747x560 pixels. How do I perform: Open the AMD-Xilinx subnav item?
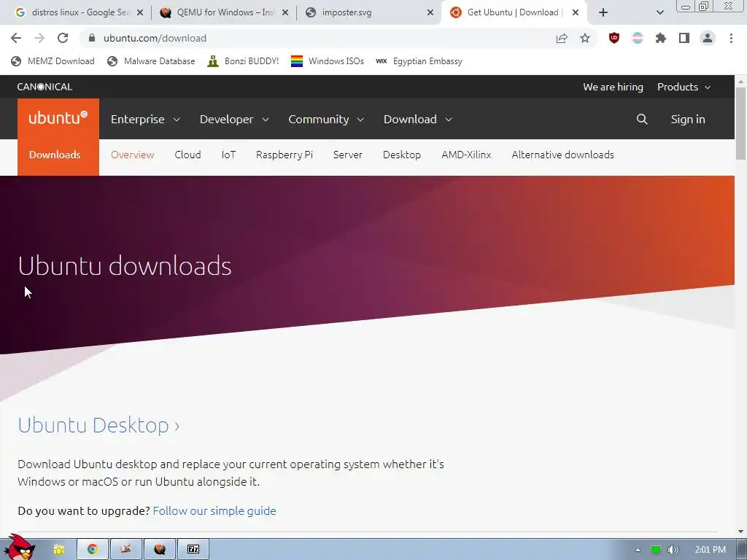coord(466,155)
